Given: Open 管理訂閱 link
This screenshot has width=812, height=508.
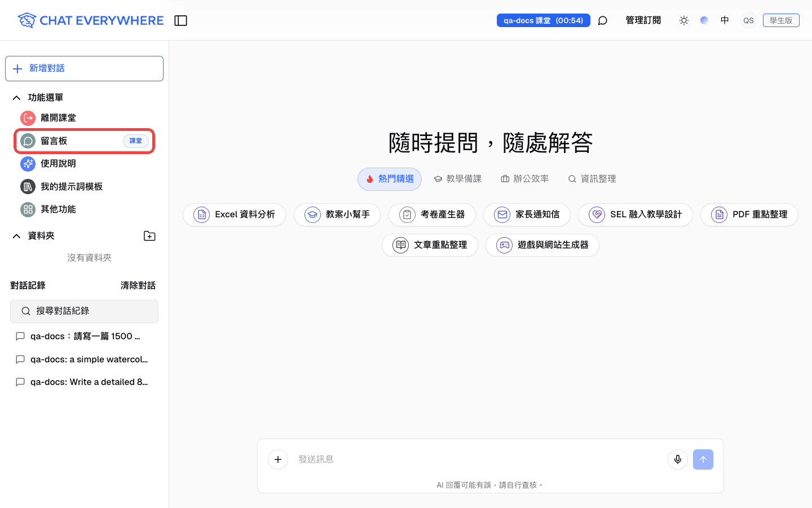Looking at the screenshot, I should (x=643, y=20).
